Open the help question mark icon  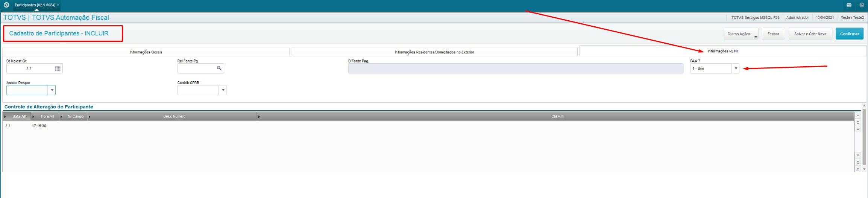[x=862, y=5]
